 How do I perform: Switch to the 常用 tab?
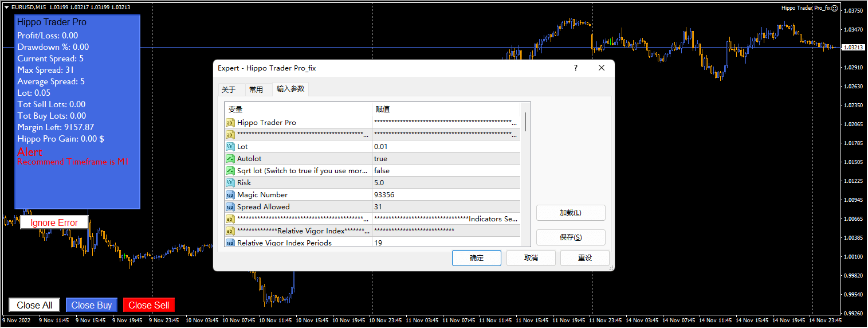[256, 89]
